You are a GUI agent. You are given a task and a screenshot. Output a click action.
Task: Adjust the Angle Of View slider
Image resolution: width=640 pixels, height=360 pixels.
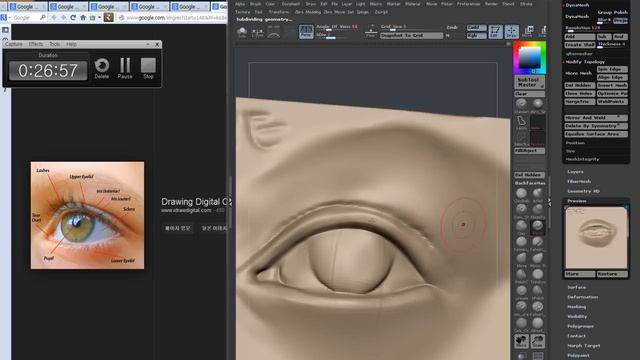[x=337, y=27]
